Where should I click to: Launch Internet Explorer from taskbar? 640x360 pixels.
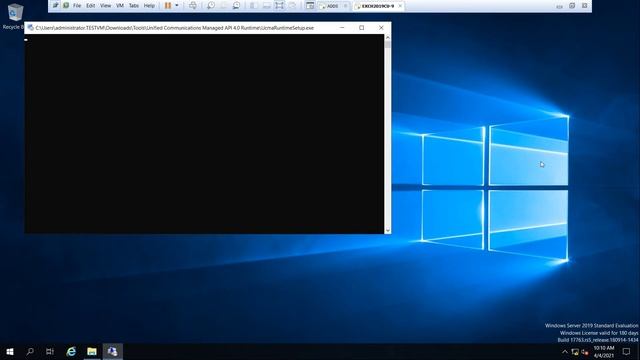click(x=71, y=351)
